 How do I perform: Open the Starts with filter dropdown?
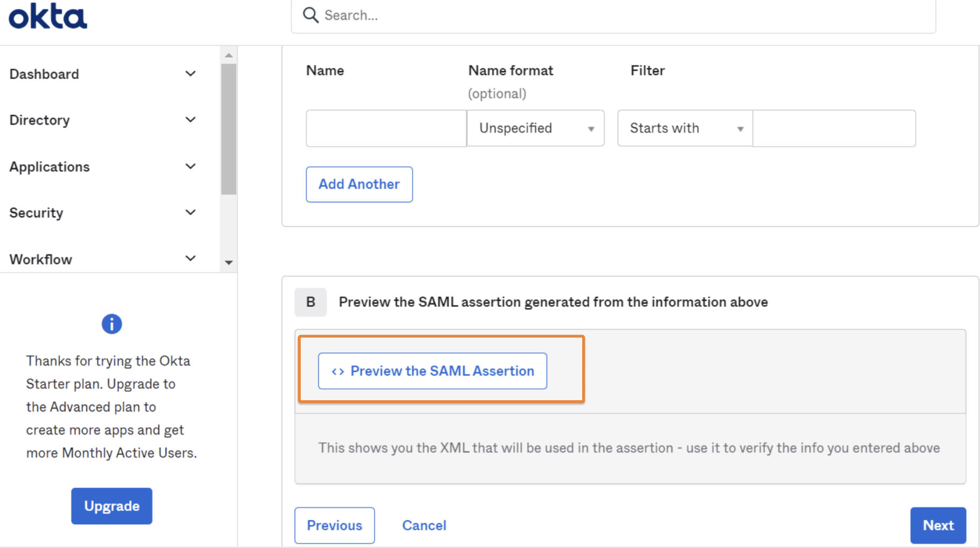(x=684, y=128)
